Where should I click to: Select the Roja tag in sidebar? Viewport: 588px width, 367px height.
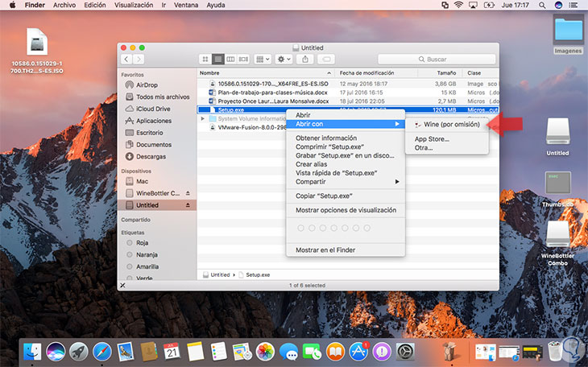pyautogui.click(x=142, y=243)
